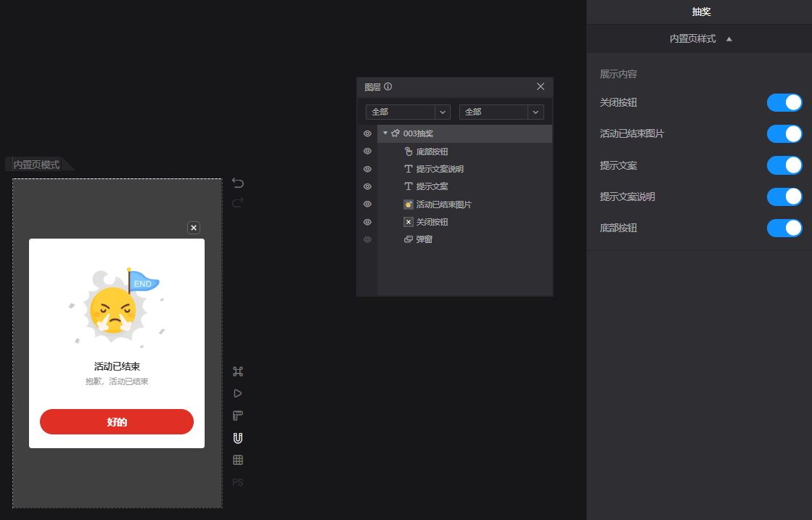
Task: Toggle the ruler tool icon
Action: pos(238,416)
